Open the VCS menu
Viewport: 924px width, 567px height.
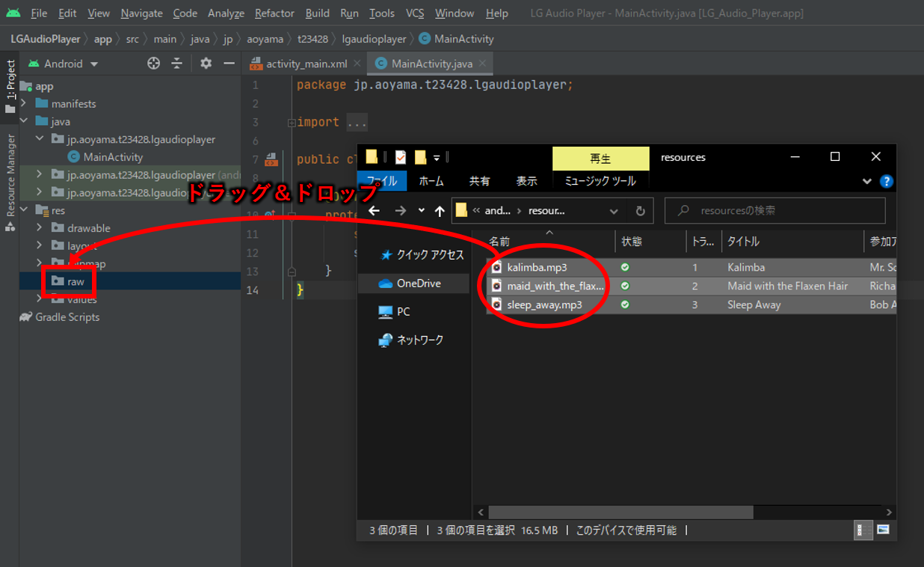[415, 13]
